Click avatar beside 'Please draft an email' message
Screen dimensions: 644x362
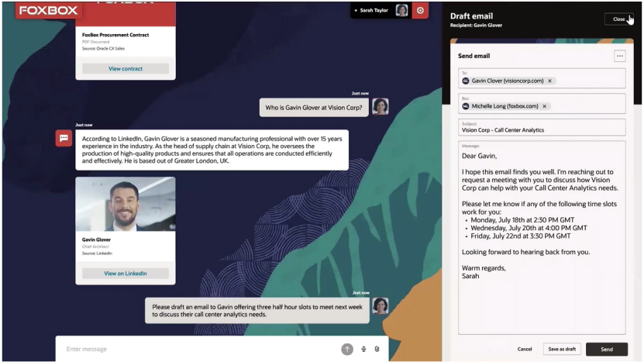pyautogui.click(x=381, y=305)
